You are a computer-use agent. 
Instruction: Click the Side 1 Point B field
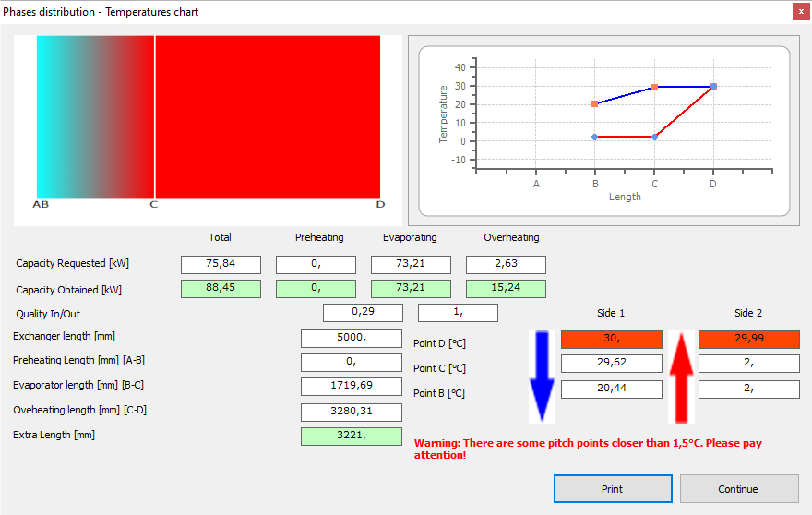point(611,389)
